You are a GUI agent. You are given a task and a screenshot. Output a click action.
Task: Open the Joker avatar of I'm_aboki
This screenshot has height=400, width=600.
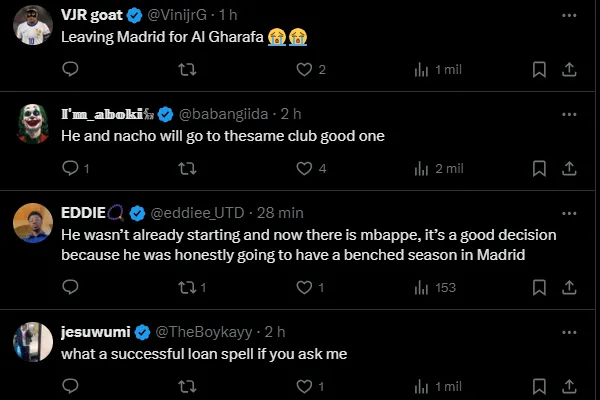[x=33, y=123]
